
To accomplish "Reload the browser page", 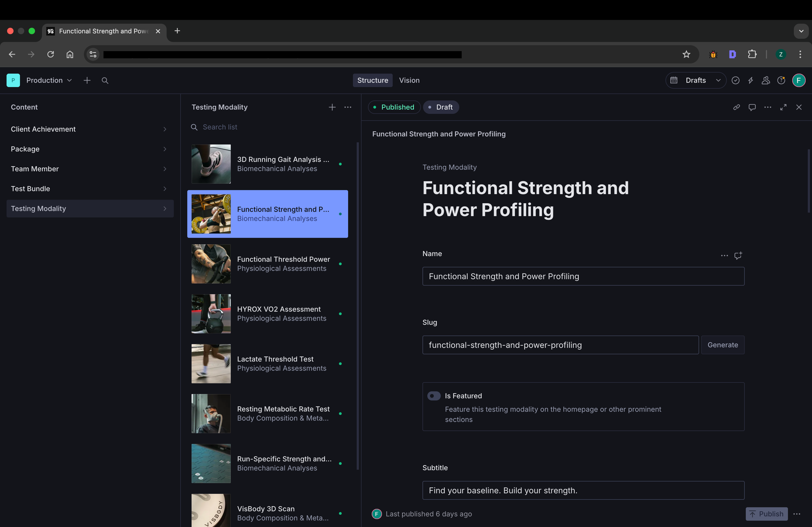I will 51,55.
